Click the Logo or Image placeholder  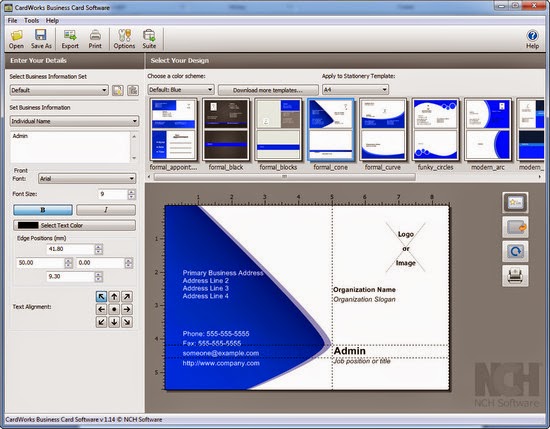click(405, 248)
